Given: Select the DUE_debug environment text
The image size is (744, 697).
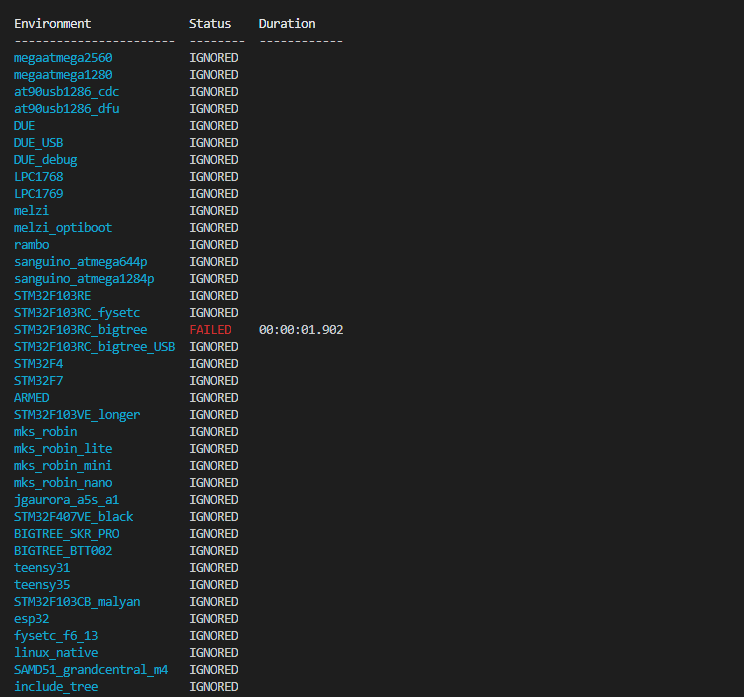Looking at the screenshot, I should (x=45, y=160).
